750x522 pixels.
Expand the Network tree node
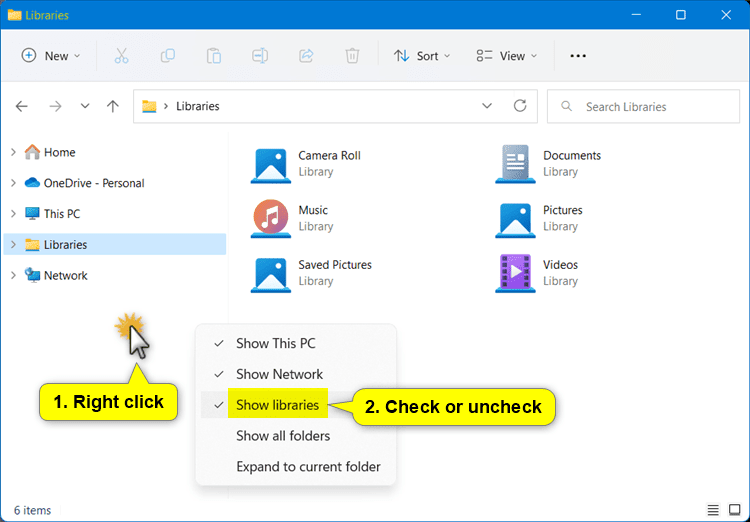pyautogui.click(x=13, y=275)
